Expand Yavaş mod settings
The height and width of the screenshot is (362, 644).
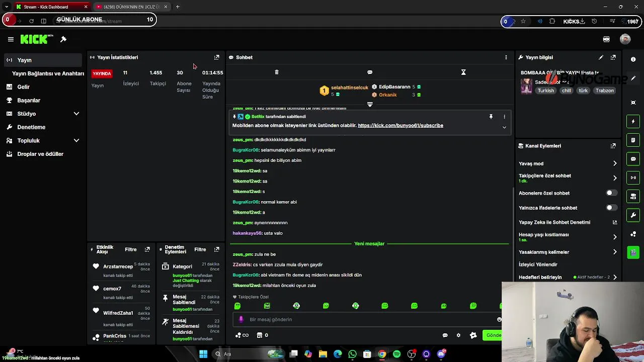tap(615, 163)
